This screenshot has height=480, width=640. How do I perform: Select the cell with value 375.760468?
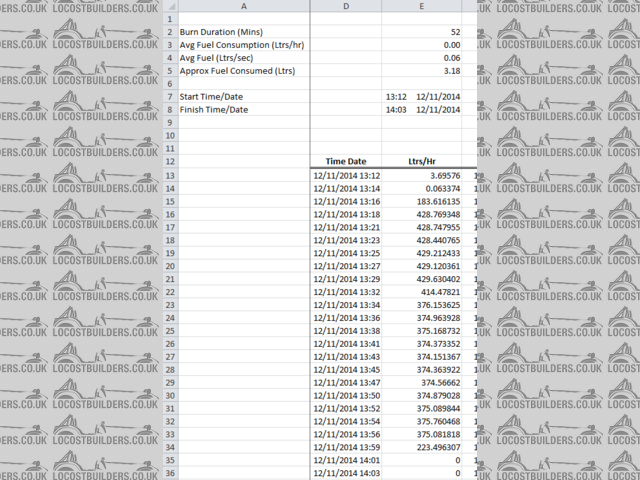click(422, 422)
